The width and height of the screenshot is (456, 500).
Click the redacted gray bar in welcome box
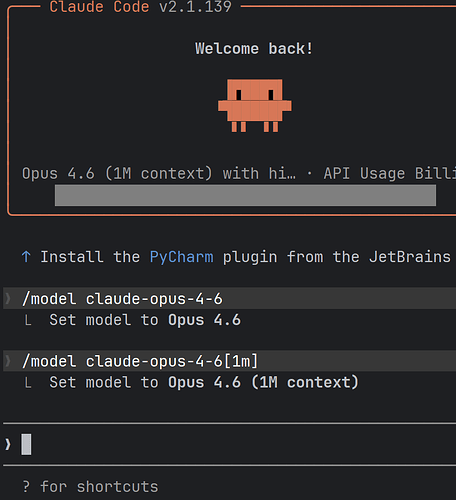pyautogui.click(x=245, y=195)
